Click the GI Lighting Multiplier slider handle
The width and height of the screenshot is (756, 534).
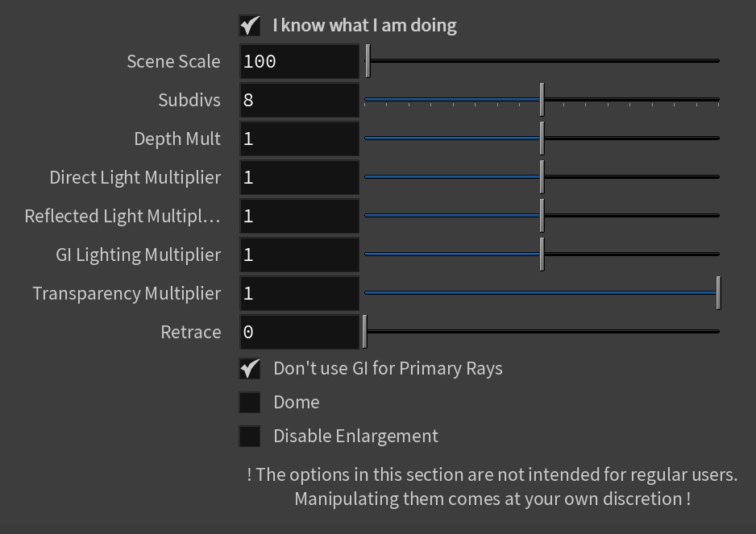pos(542,254)
